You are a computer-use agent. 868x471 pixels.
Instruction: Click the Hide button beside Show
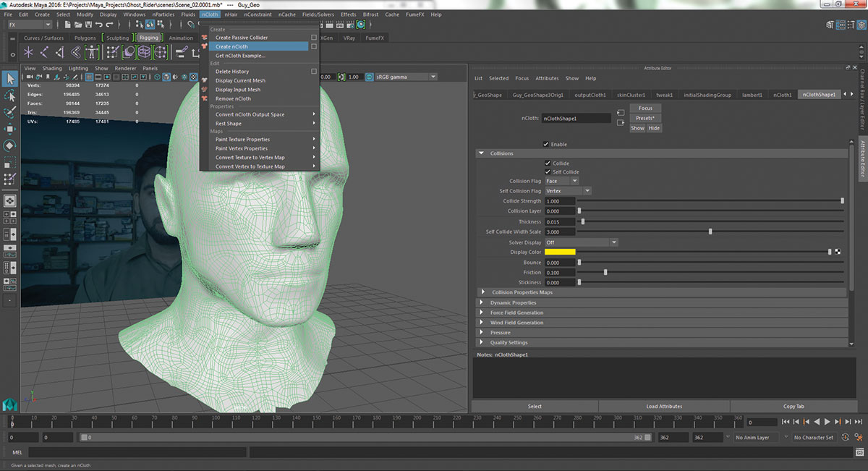point(654,128)
